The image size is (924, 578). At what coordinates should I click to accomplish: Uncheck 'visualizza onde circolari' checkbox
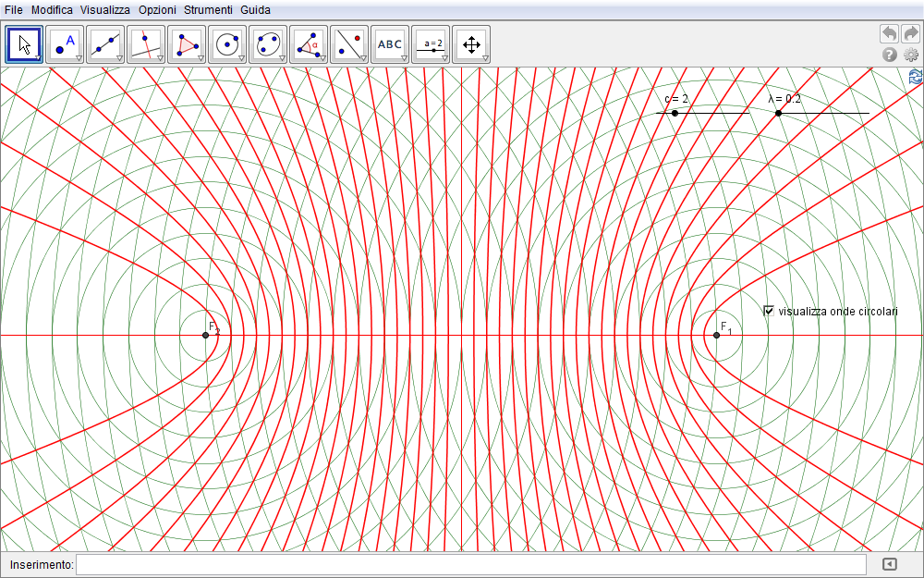click(769, 312)
